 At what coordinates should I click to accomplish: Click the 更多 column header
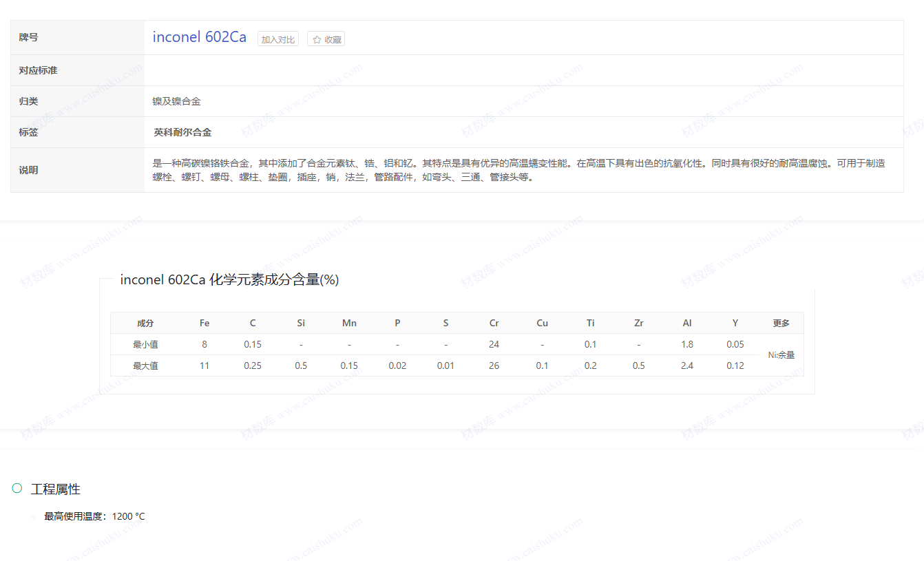[781, 323]
